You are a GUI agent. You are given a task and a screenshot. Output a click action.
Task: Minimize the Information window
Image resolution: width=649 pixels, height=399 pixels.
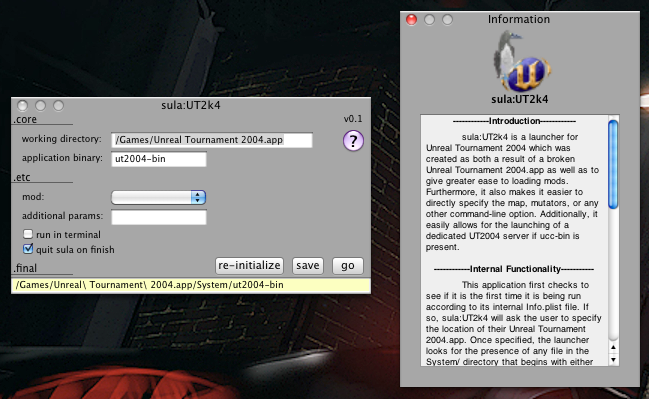(430, 19)
